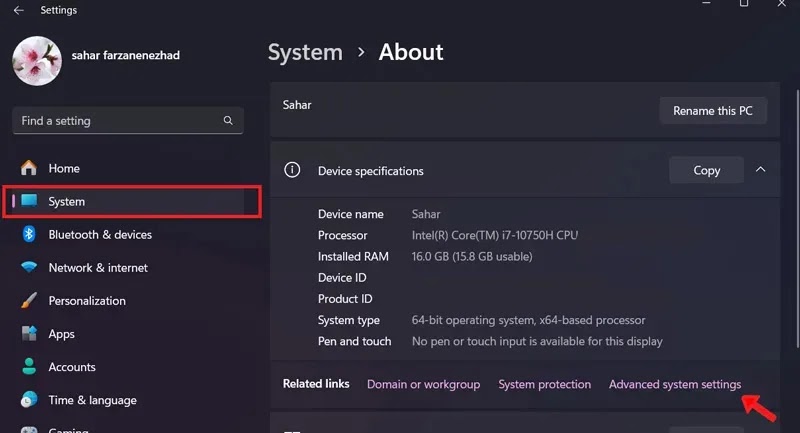Open Personalization settings category
Screen dimensions: 800x433
87,301
